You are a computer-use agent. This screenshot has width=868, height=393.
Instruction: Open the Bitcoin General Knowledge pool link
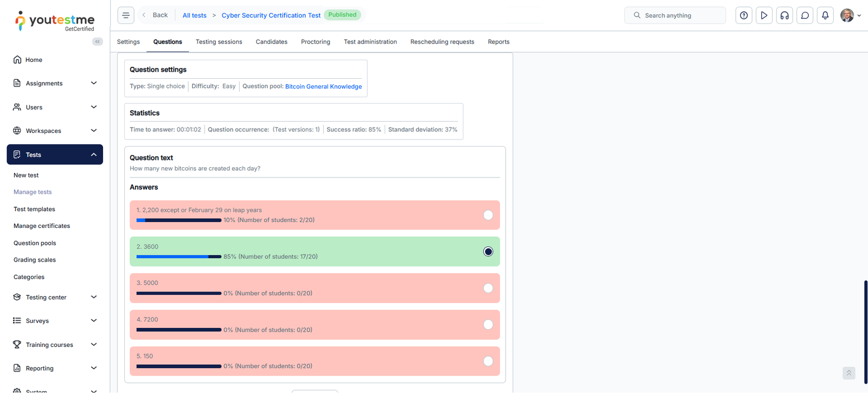(323, 86)
